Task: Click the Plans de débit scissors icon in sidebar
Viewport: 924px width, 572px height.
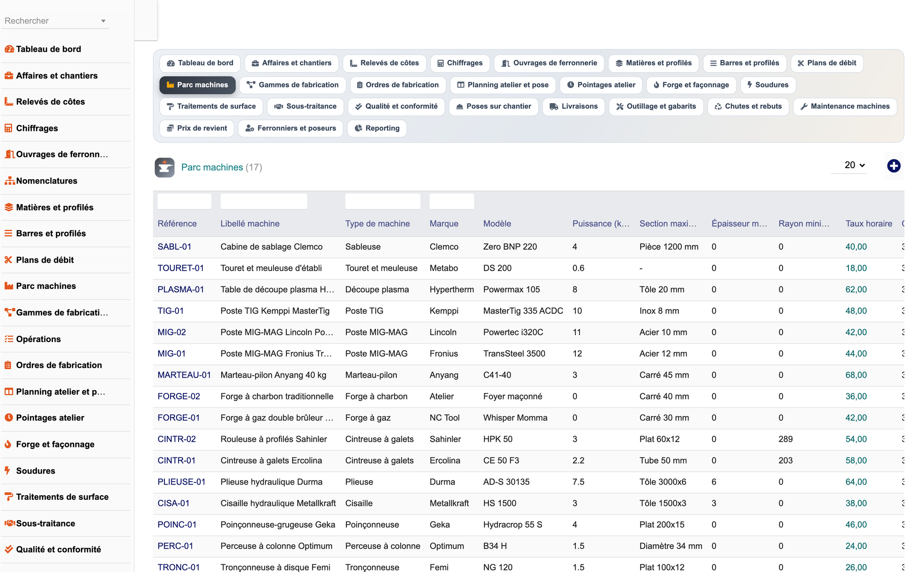Action: (x=9, y=260)
